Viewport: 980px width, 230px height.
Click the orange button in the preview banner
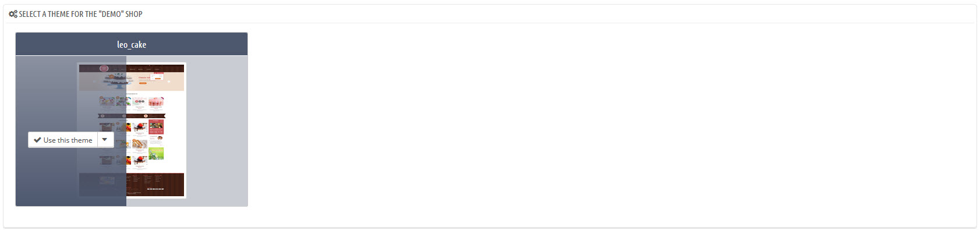143,83
